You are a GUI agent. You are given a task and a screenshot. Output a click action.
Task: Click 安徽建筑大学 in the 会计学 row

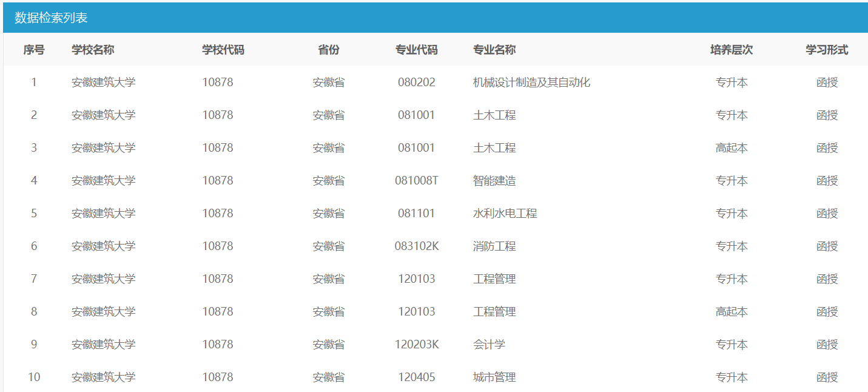coord(103,344)
